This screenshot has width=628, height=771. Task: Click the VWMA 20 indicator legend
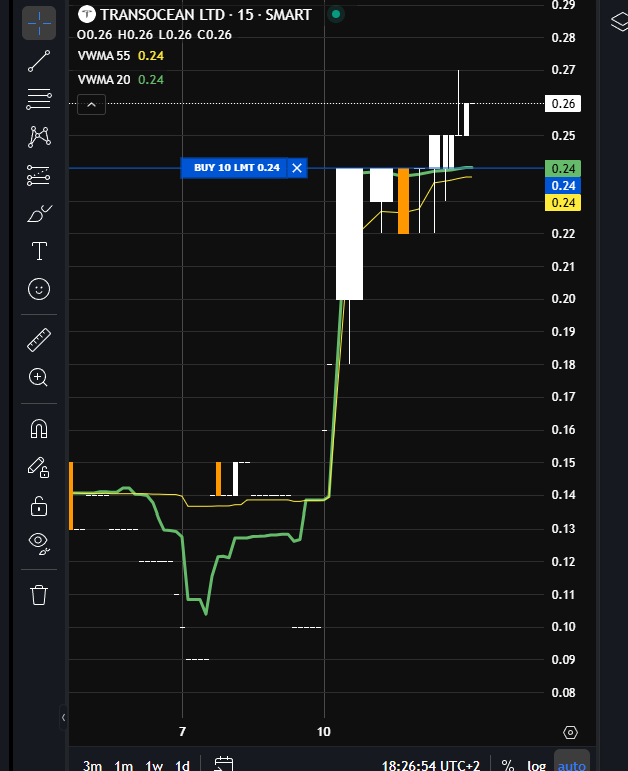pyautogui.click(x=121, y=79)
